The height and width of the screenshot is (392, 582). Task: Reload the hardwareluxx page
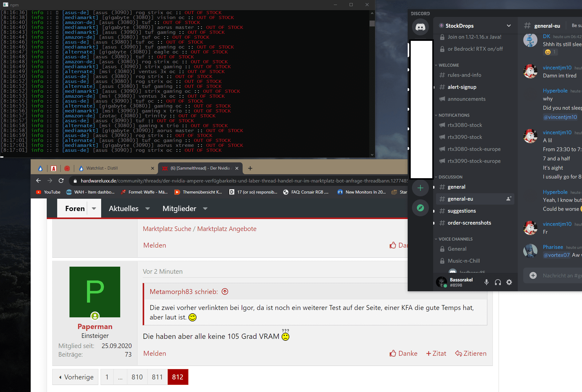pyautogui.click(x=61, y=181)
